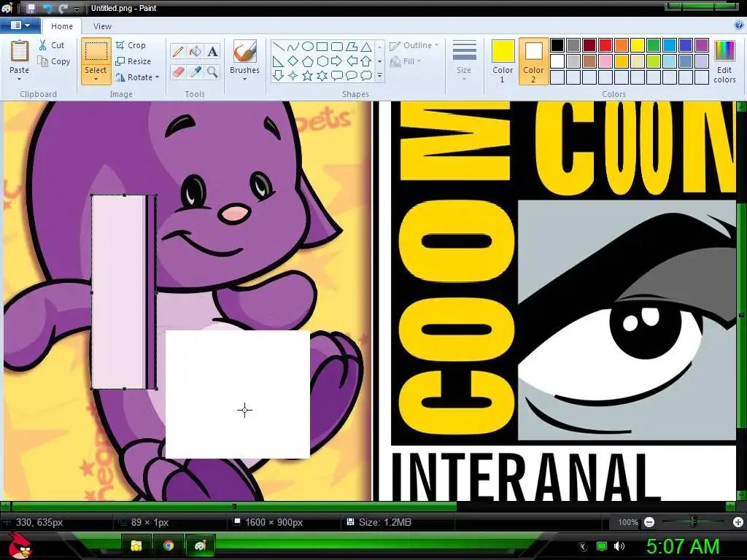Pick the purple color swatch
Viewport: 747px width, 560px height.
[701, 45]
